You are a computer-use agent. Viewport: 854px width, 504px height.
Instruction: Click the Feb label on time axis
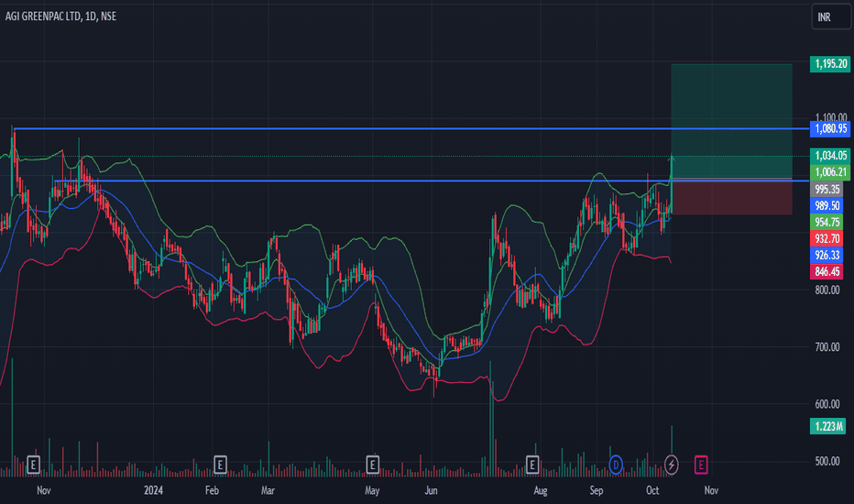coord(212,490)
